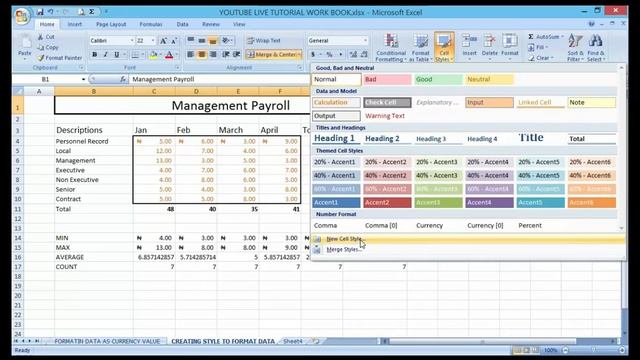This screenshot has width=640, height=360.
Task: Apply 20% - Accent1 themed style
Action: 336,162
